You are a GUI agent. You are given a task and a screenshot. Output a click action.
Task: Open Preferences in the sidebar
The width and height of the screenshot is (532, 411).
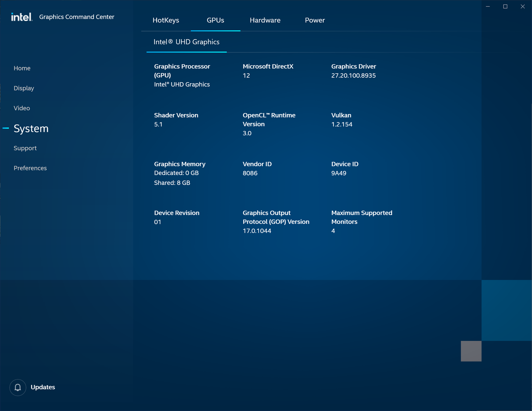point(30,168)
